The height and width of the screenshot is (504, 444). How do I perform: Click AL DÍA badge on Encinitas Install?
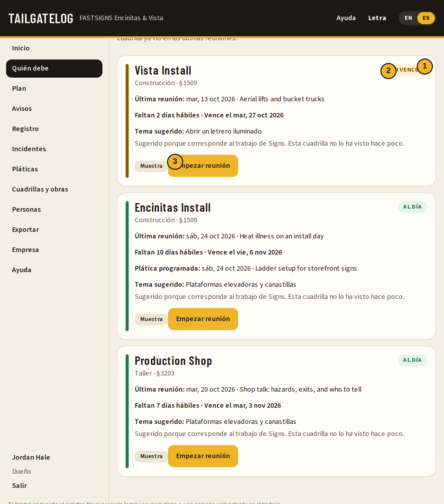click(412, 207)
